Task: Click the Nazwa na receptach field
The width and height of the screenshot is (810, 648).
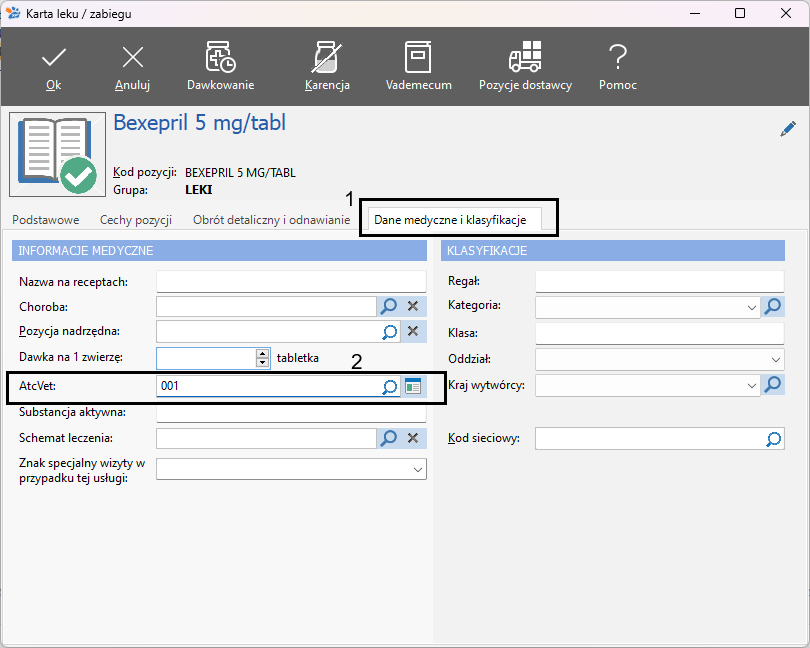Action: 291,282
